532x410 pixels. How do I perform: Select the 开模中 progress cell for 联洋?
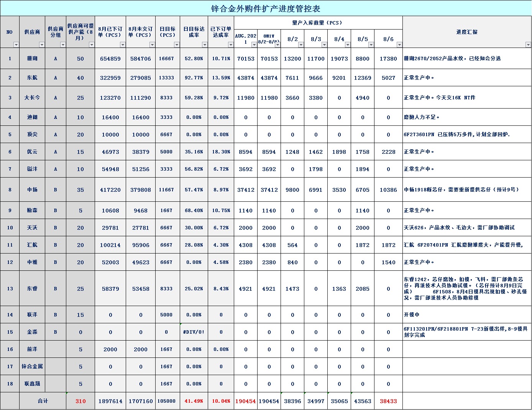(412, 315)
